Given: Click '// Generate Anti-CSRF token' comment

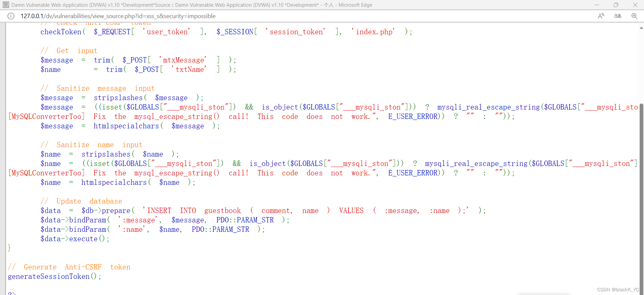Looking at the screenshot, I should (69, 267).
